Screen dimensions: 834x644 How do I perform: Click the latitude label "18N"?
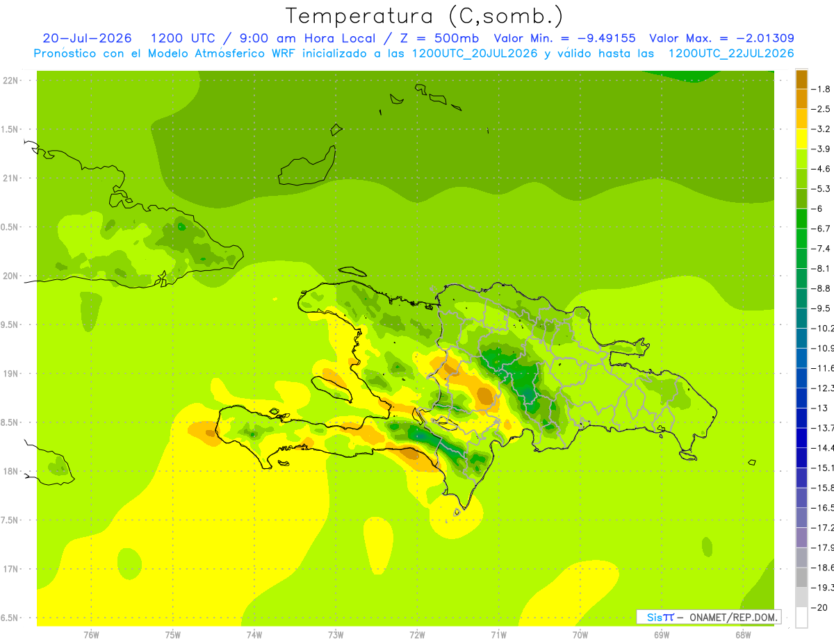tap(10, 472)
